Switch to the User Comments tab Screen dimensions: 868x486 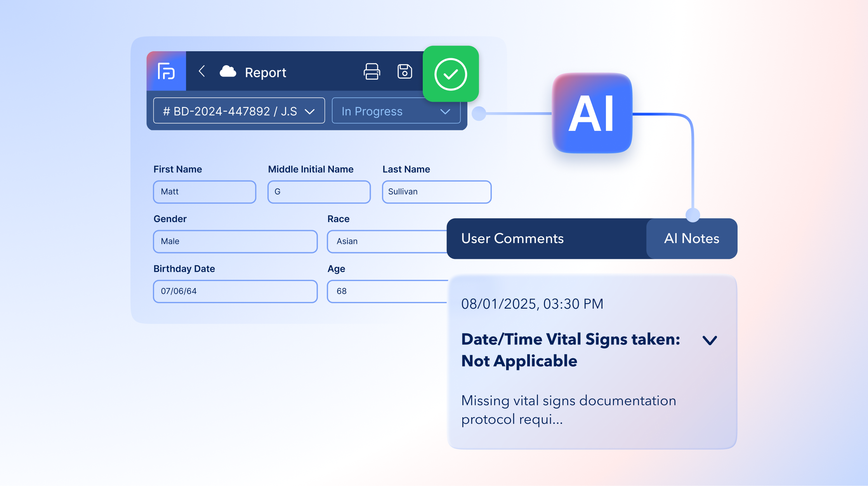(512, 239)
